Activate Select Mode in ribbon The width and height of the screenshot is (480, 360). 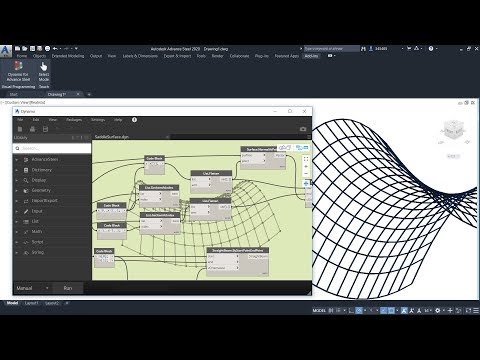(44, 71)
